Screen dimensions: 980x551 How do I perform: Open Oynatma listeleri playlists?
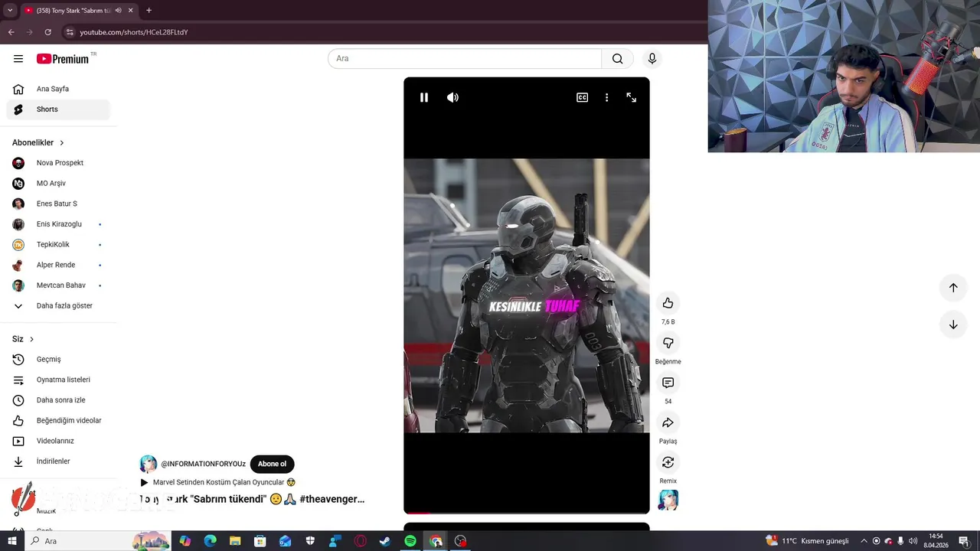coord(58,380)
